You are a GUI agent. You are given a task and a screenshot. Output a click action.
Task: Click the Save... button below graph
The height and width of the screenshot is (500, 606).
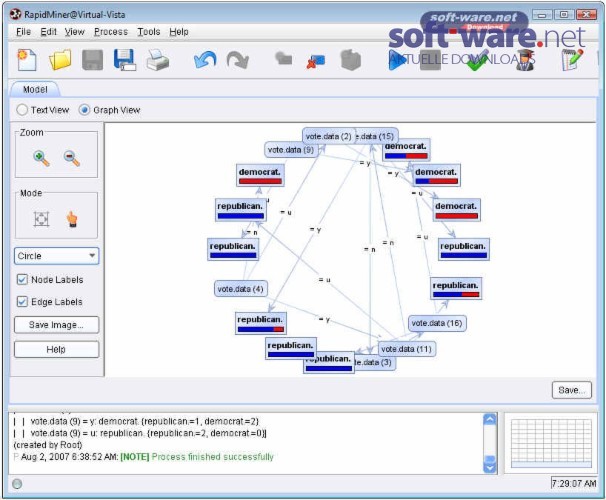coord(572,390)
